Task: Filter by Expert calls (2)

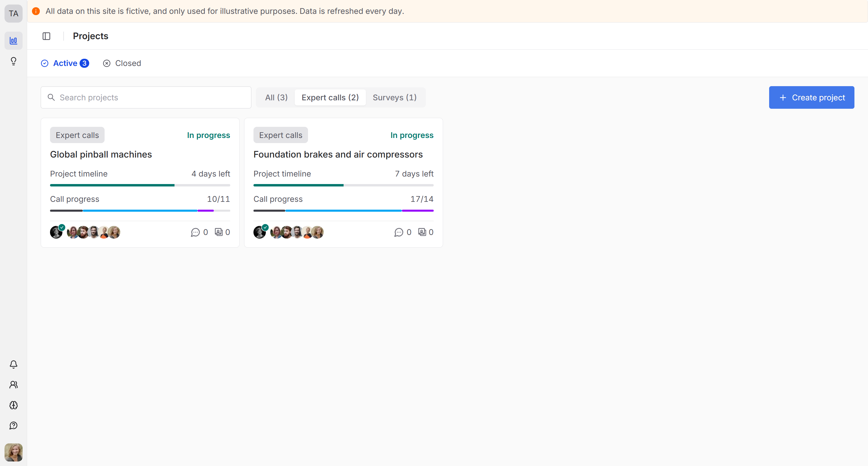Action: (x=330, y=98)
